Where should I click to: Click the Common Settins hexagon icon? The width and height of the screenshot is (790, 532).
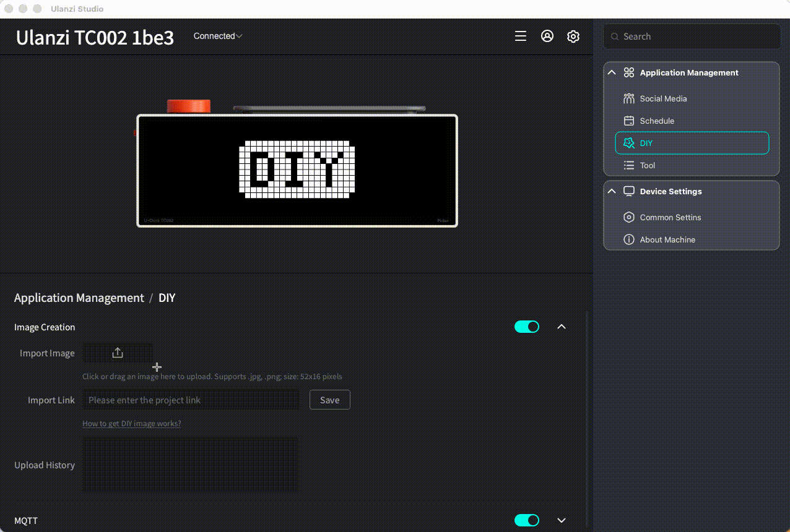(629, 217)
